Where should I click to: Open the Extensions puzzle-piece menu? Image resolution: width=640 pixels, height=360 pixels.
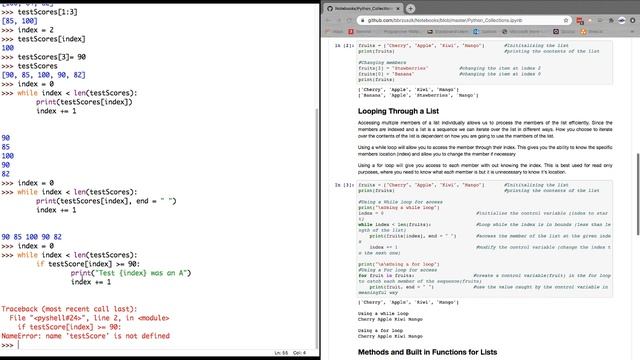tap(611, 20)
